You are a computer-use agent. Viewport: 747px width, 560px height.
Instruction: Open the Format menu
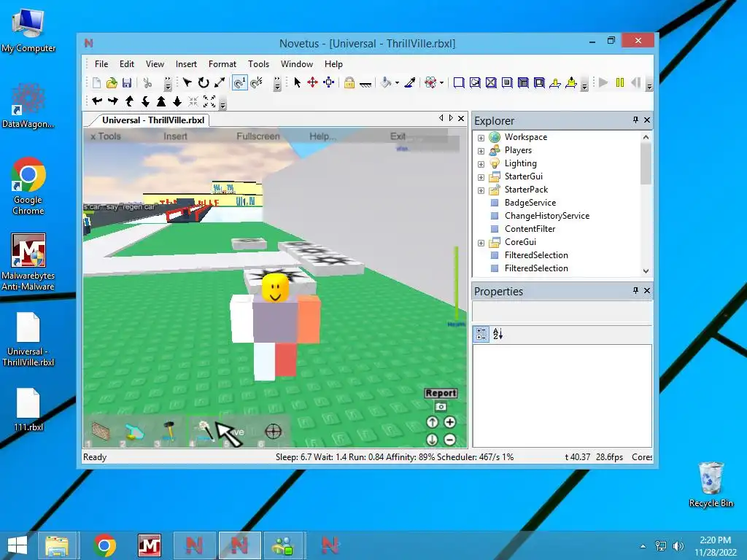tap(222, 64)
